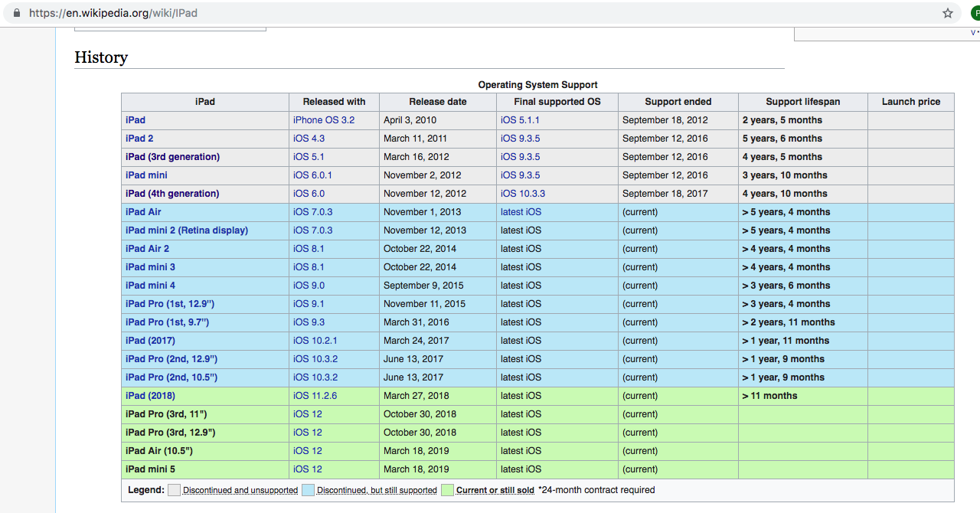Image resolution: width=980 pixels, height=513 pixels.
Task: Click the Final supported OS column header
Action: (x=557, y=102)
